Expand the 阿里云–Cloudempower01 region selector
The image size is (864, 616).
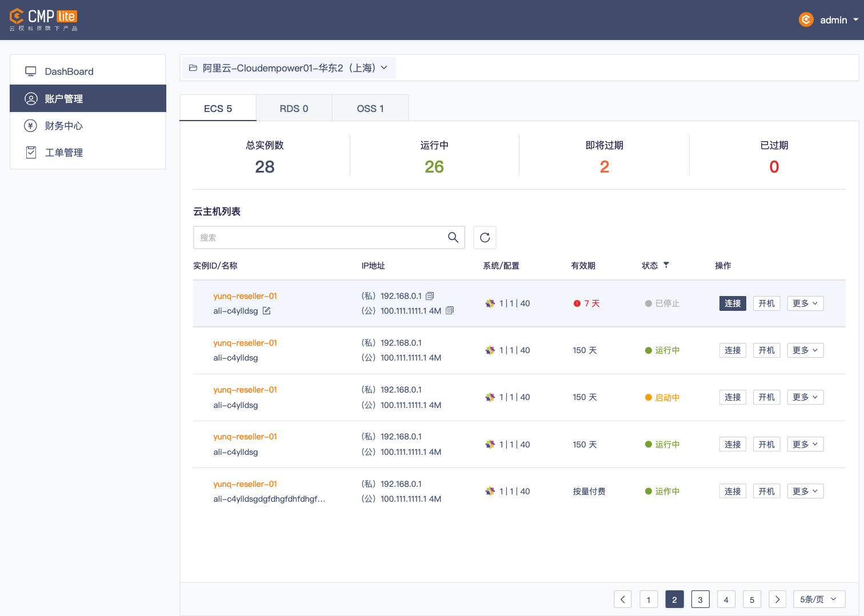(x=288, y=68)
